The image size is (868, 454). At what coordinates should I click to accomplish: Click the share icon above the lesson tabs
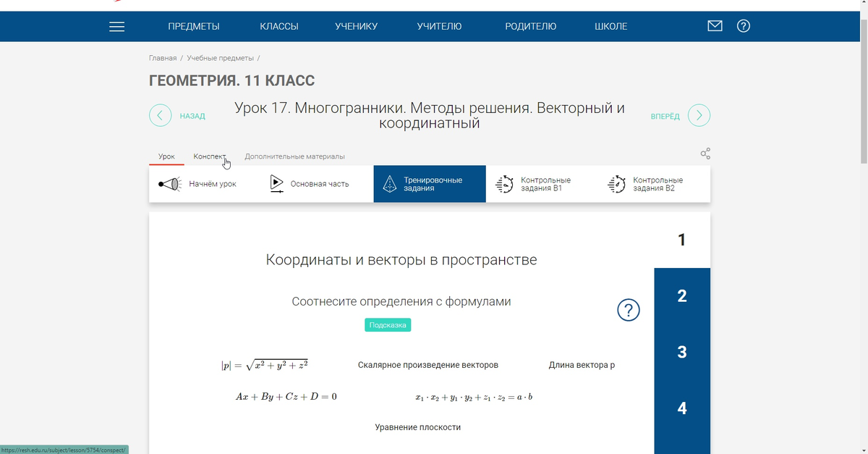705,154
